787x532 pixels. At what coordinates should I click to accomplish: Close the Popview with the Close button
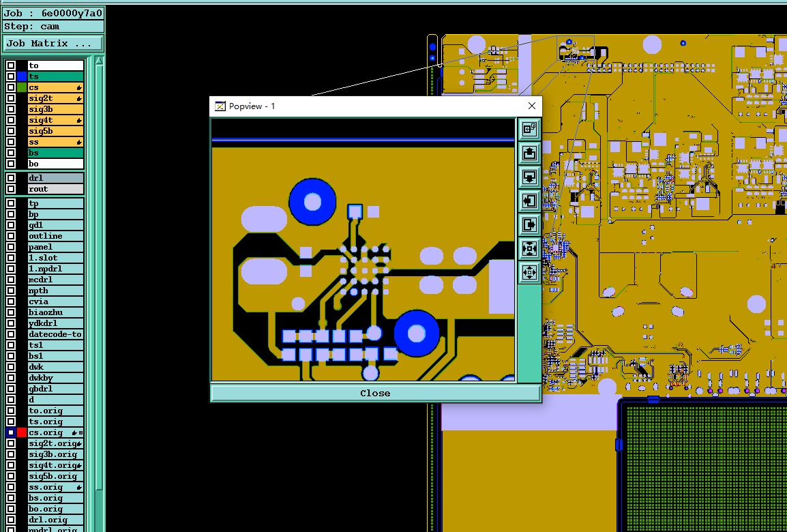375,393
